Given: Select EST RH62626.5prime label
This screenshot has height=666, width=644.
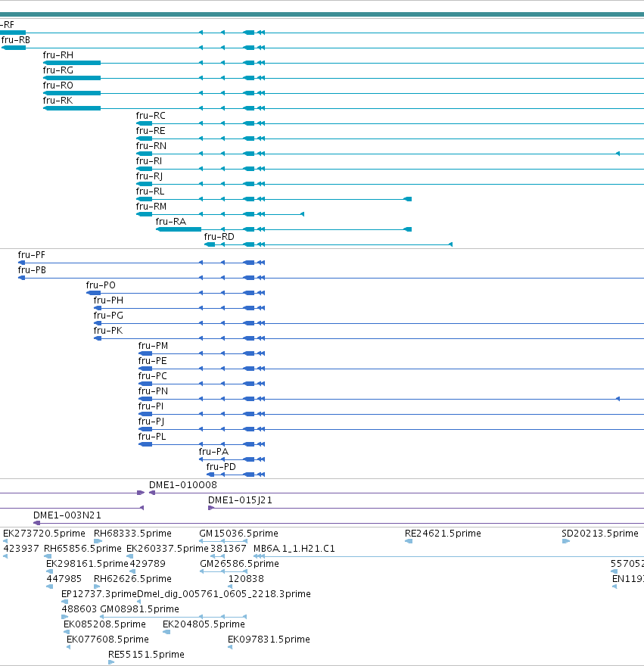Looking at the screenshot, I should [x=132, y=579].
